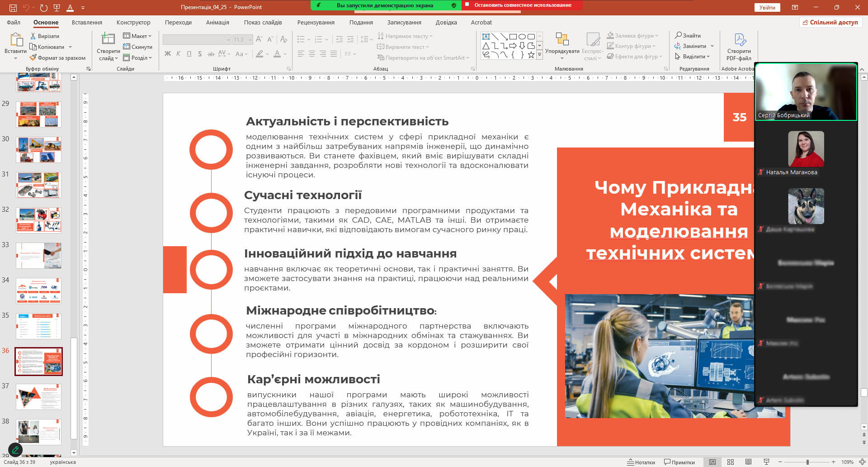Start slideshow from status bar icon
The height and width of the screenshot is (467, 868).
pyautogui.click(x=766, y=462)
